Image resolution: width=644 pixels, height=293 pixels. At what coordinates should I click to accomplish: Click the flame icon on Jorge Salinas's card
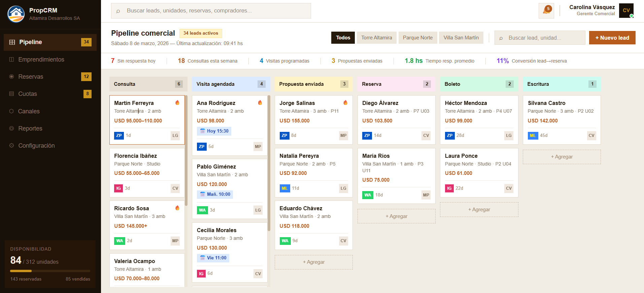click(x=345, y=103)
